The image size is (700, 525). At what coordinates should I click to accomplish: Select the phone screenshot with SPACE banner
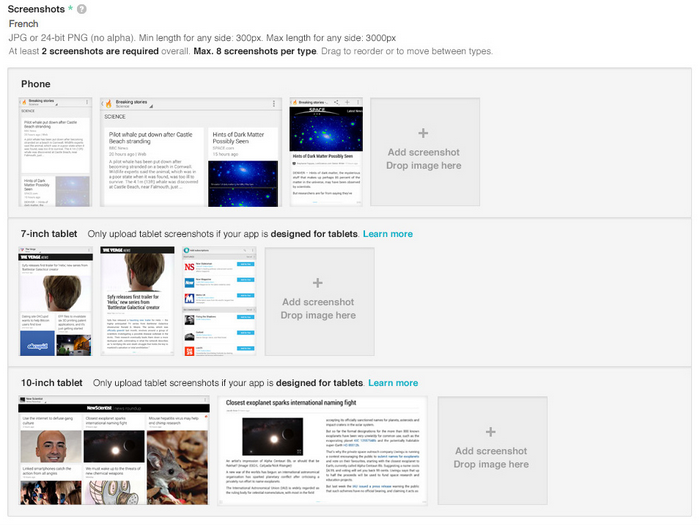[x=325, y=152]
